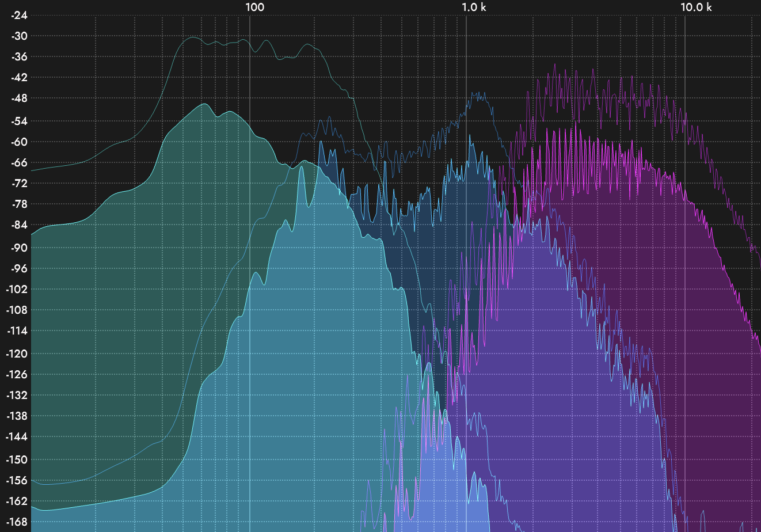The height and width of the screenshot is (532, 761).
Task: Click the -24 dB scale label
Action: 19,15
